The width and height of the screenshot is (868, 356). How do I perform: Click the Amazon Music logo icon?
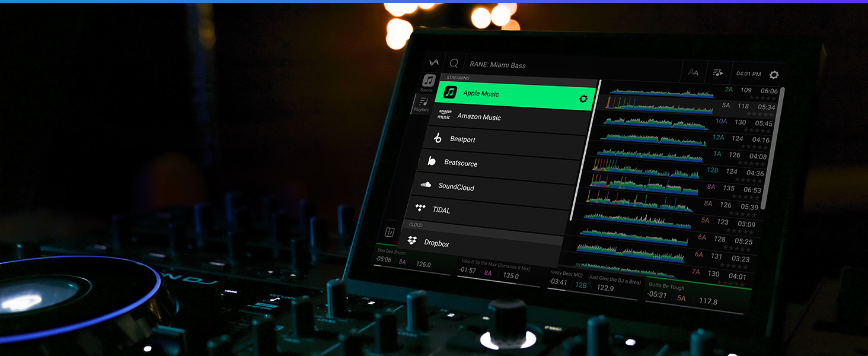444,114
